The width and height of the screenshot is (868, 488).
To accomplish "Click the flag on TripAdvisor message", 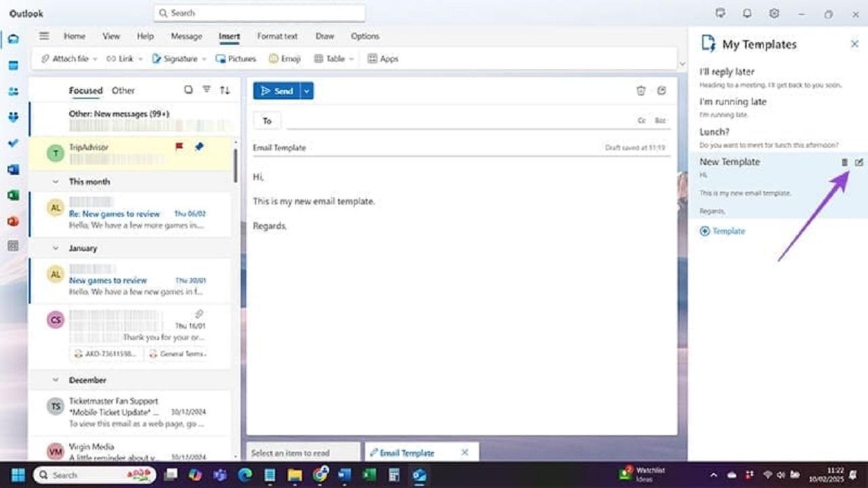I will [x=179, y=146].
